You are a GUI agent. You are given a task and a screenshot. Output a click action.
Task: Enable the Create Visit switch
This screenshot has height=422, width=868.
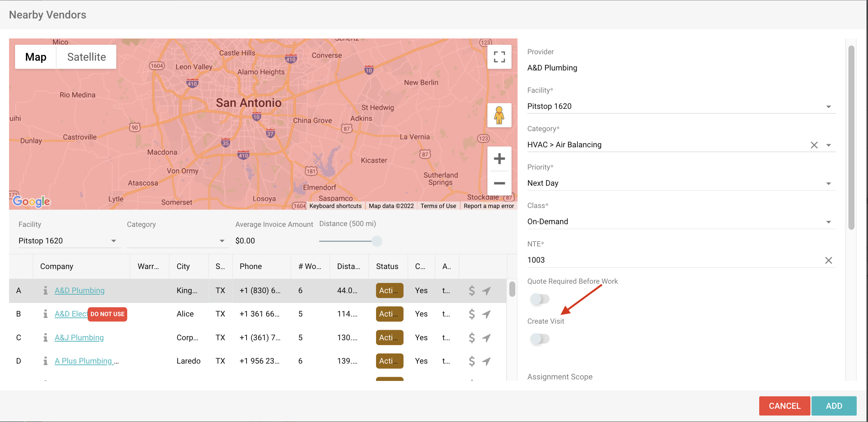click(540, 339)
